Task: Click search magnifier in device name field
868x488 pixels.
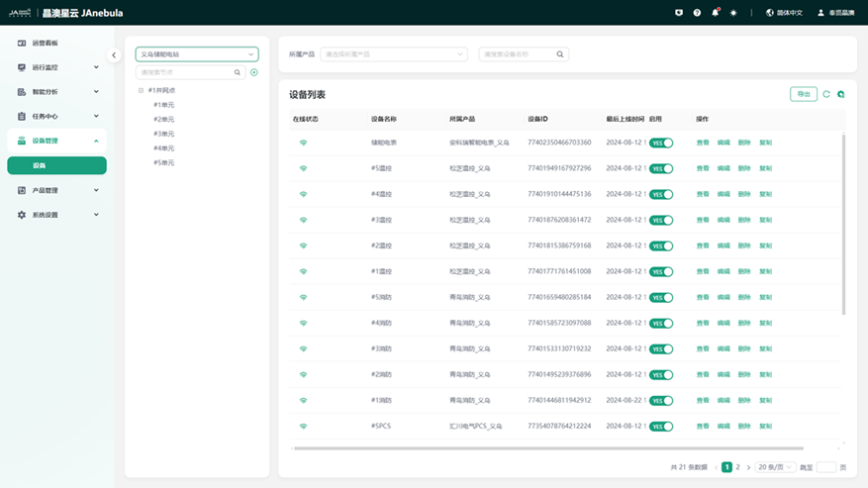Action: [x=560, y=54]
